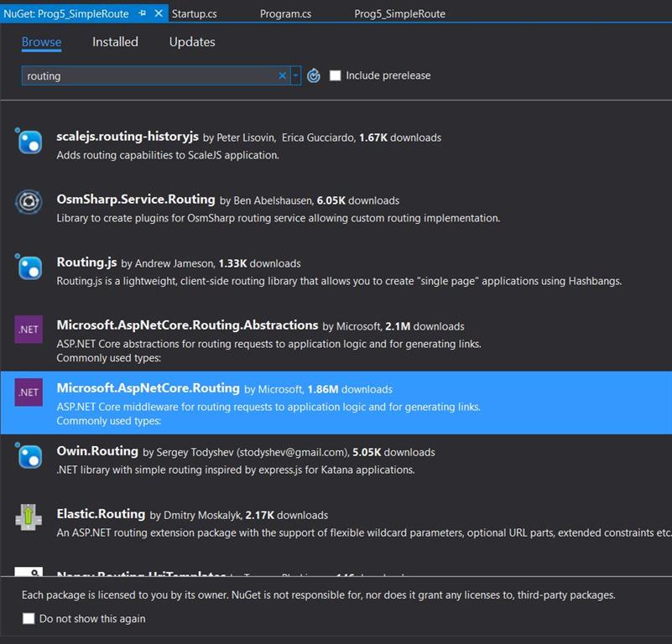Enable Include prerelease checkbox
The image size is (672, 644).
pos(335,75)
